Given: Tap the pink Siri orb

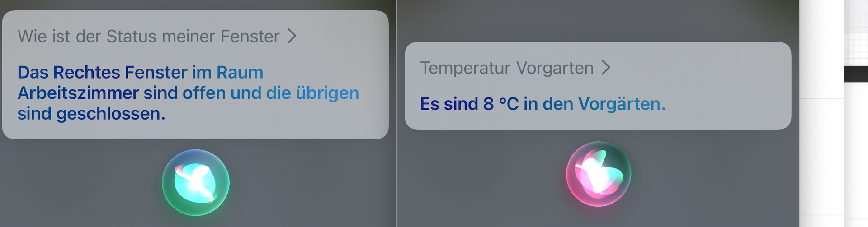Looking at the screenshot, I should tap(598, 174).
